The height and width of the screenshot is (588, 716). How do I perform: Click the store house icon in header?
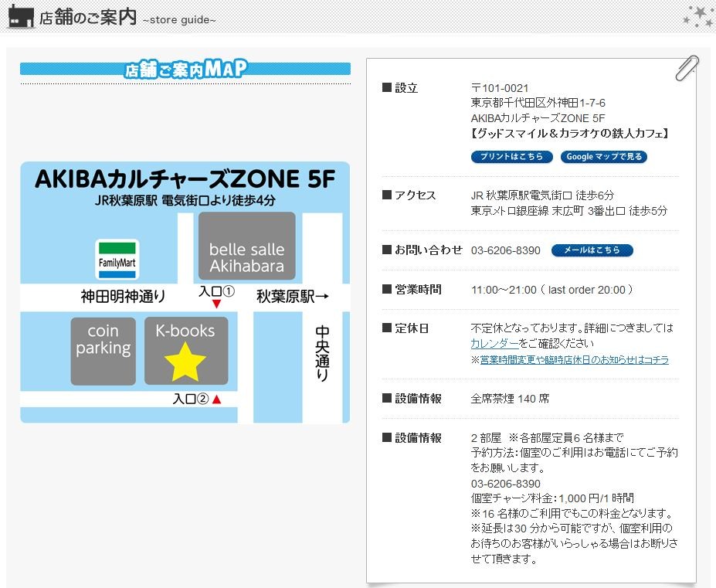(x=21, y=16)
